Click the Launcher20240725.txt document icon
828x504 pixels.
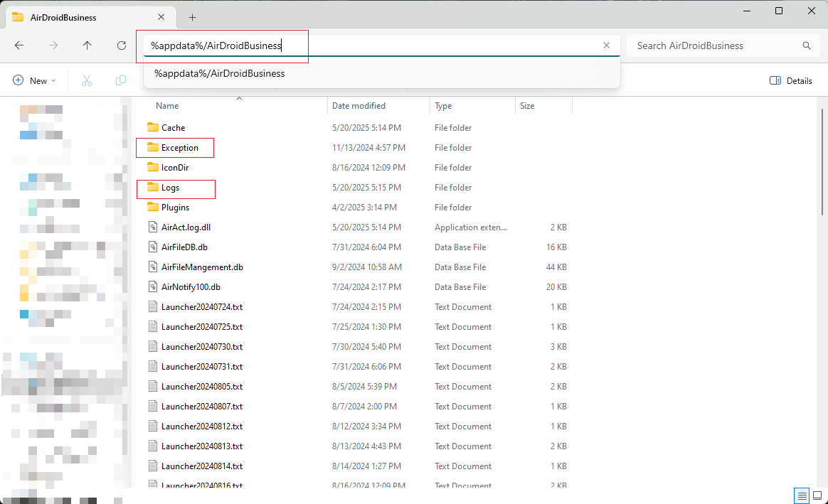(x=153, y=327)
